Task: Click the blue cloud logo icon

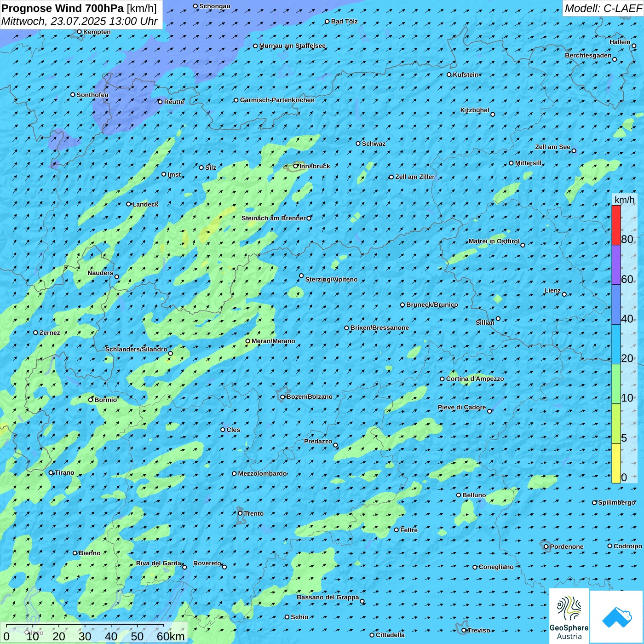Action: coord(617,617)
